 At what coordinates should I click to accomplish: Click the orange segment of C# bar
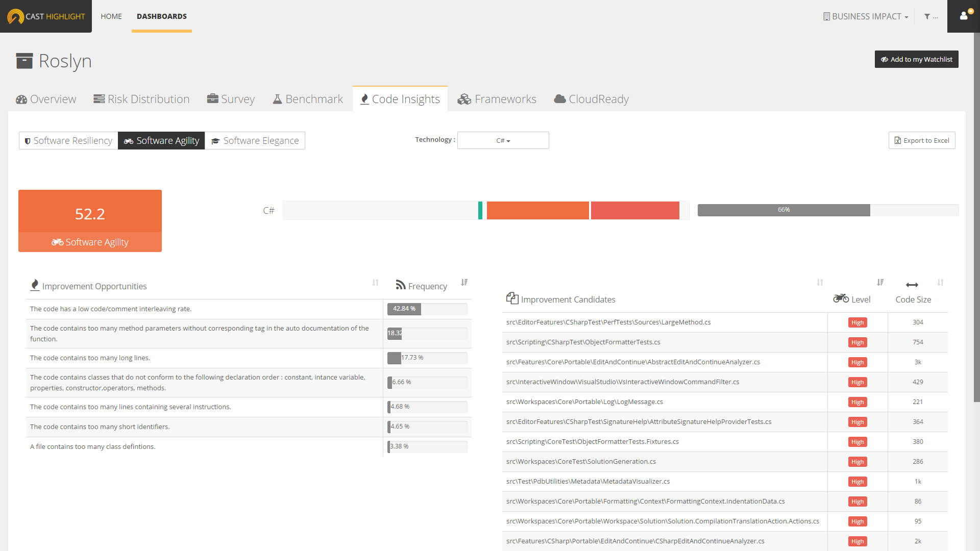click(x=537, y=210)
